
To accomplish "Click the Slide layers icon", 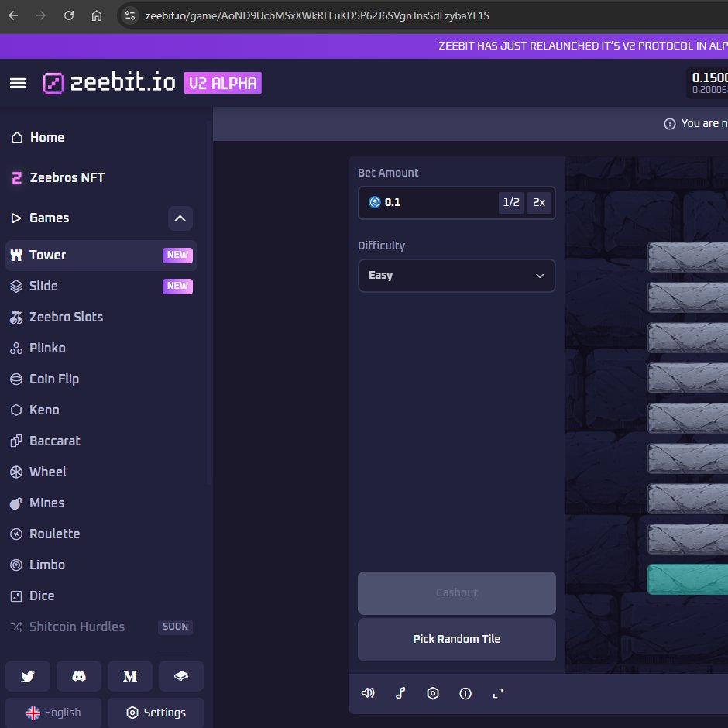I will tap(16, 286).
